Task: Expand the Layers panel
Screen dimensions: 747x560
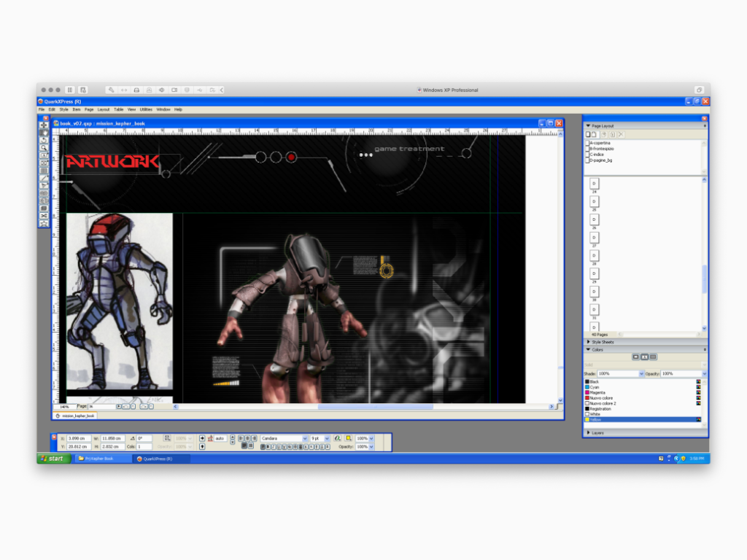Action: (x=589, y=433)
